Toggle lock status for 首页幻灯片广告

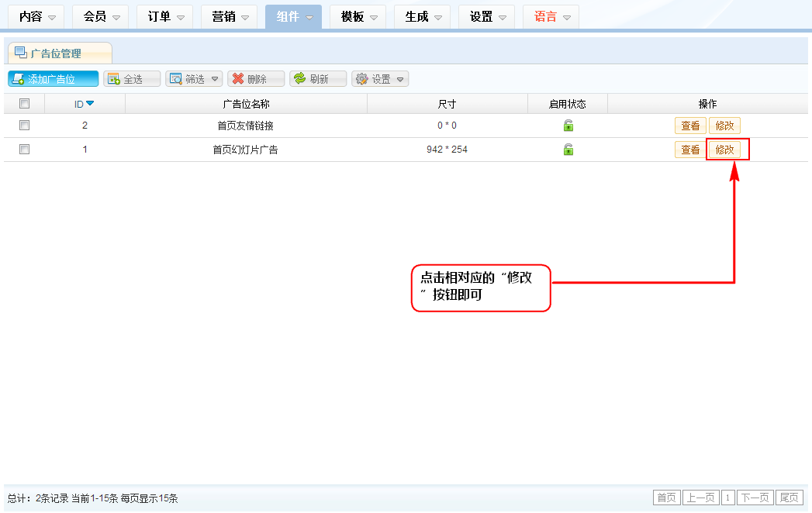[x=568, y=150]
